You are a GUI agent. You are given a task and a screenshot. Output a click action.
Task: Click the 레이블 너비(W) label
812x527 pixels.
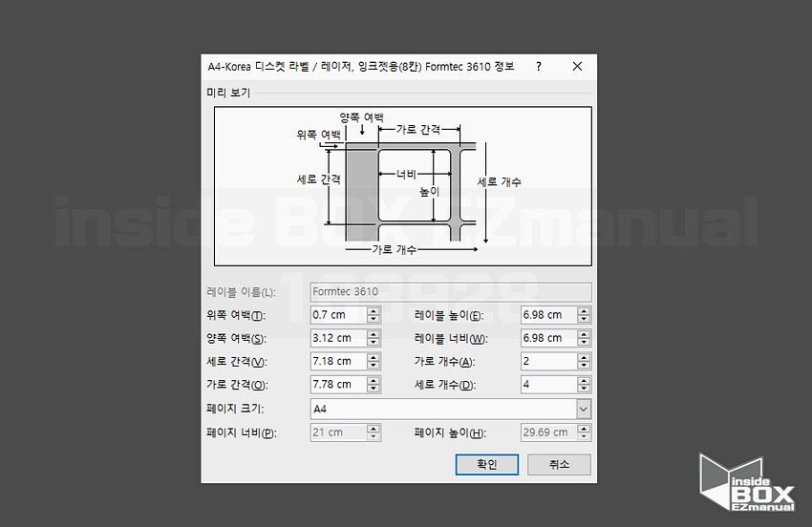tap(451, 339)
